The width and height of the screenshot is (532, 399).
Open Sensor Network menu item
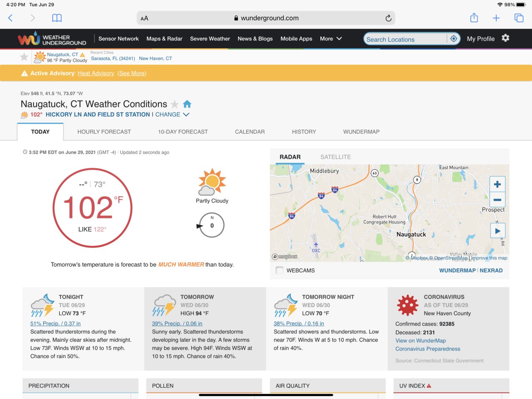(x=119, y=39)
